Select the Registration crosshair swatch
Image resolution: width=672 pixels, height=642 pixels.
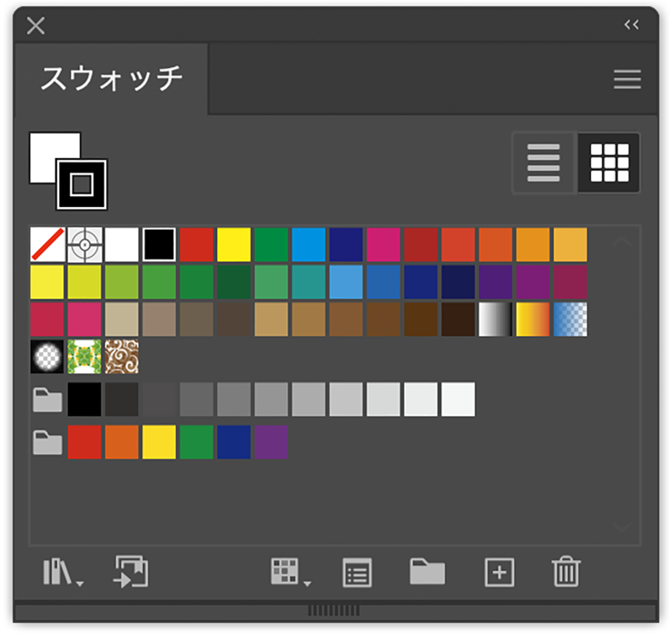[84, 244]
